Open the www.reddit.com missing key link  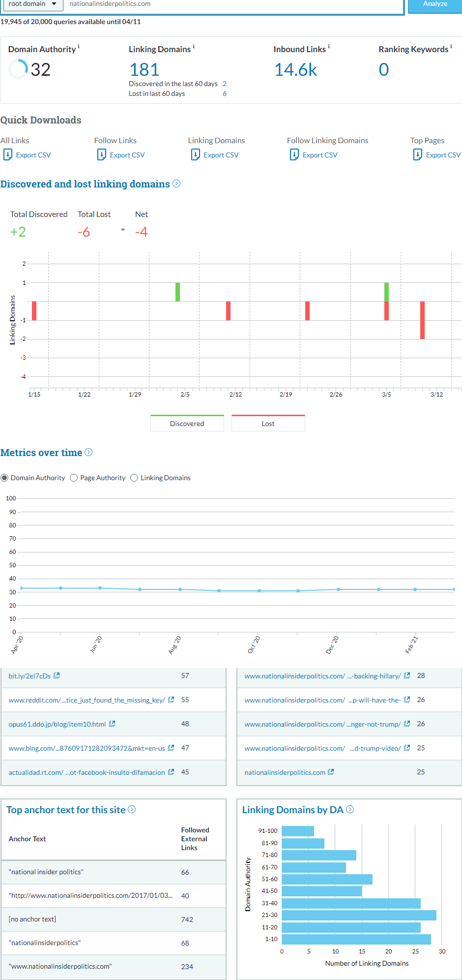(87, 700)
